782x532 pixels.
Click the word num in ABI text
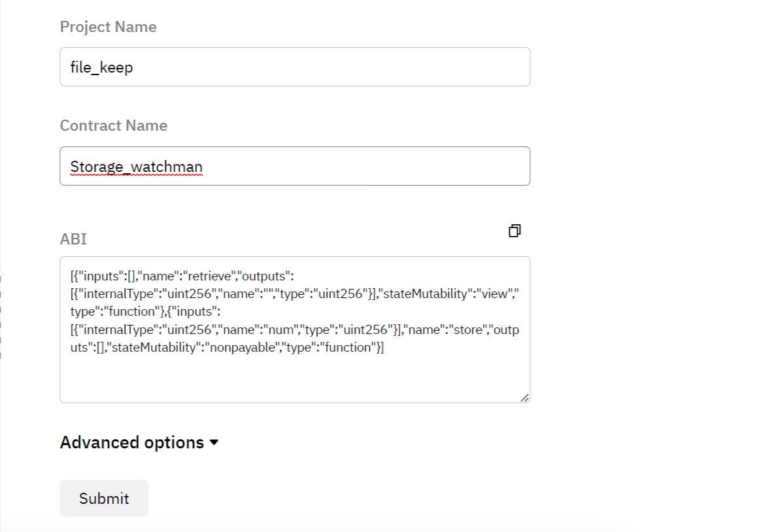point(280,329)
